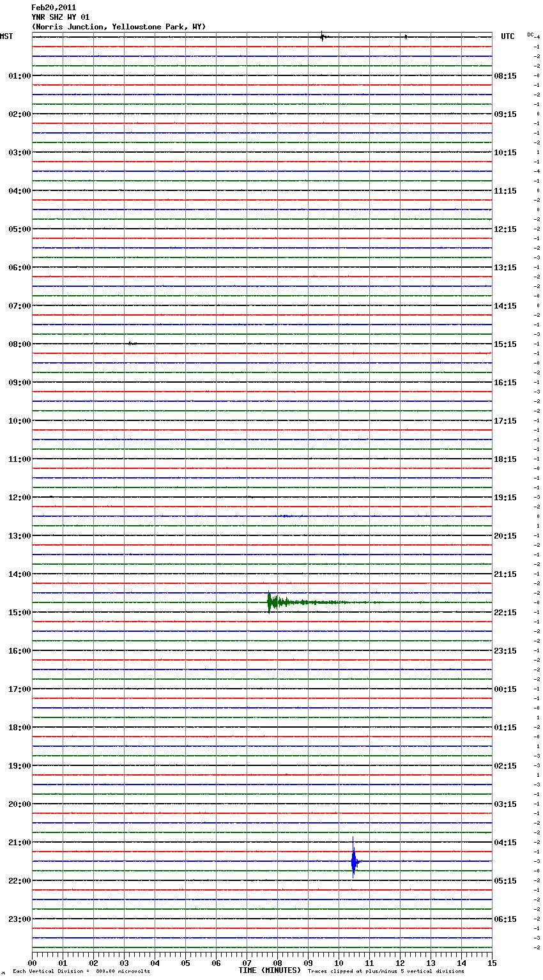This screenshot has width=543, height=980.
Task: Select the 22:00 MST time label
Action: (x=20, y=881)
